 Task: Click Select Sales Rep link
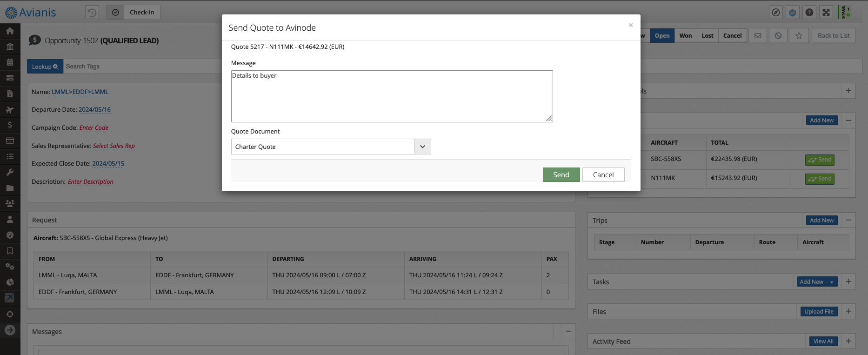tap(114, 146)
